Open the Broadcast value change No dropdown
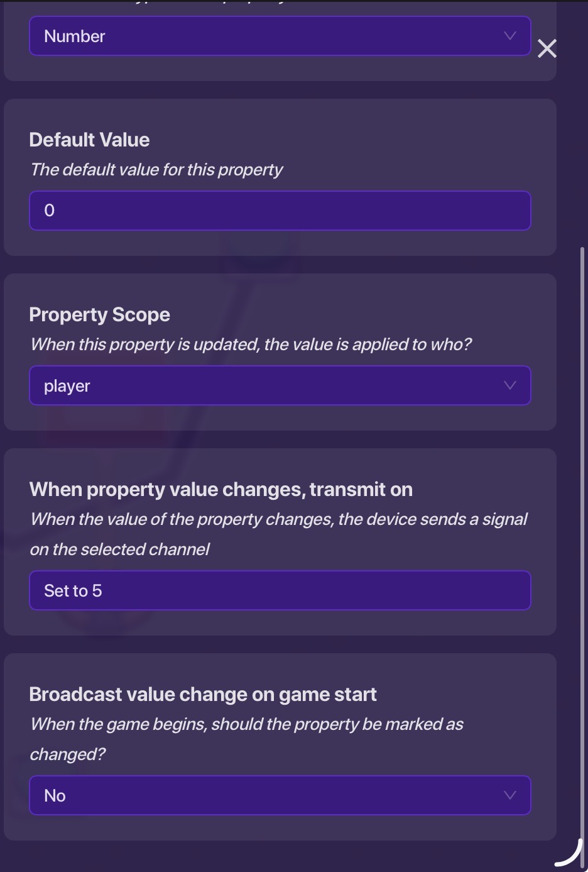The height and width of the screenshot is (872, 588). [x=280, y=795]
